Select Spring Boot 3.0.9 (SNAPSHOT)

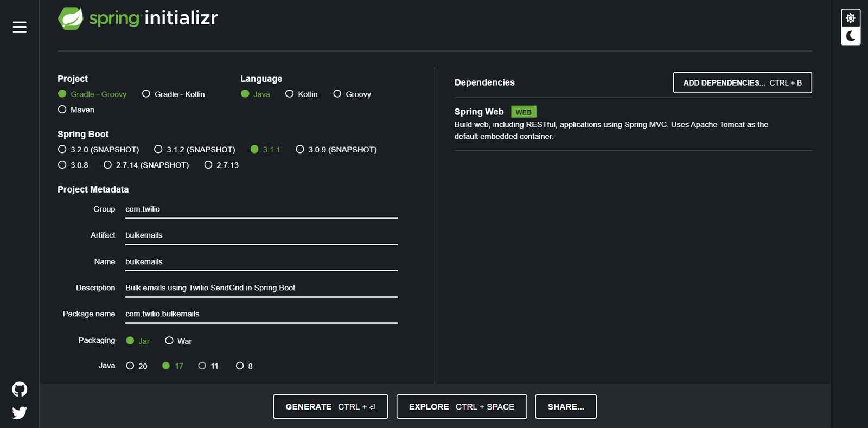(336, 149)
